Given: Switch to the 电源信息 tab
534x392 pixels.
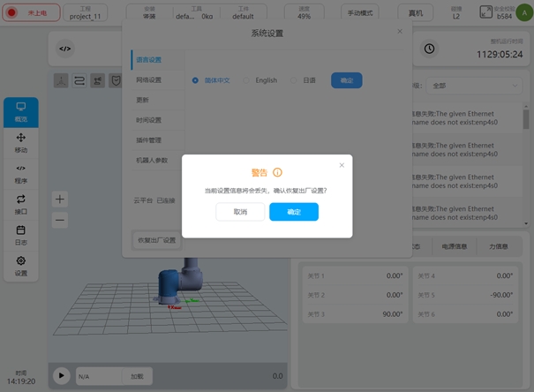Looking at the screenshot, I should click(x=456, y=246).
